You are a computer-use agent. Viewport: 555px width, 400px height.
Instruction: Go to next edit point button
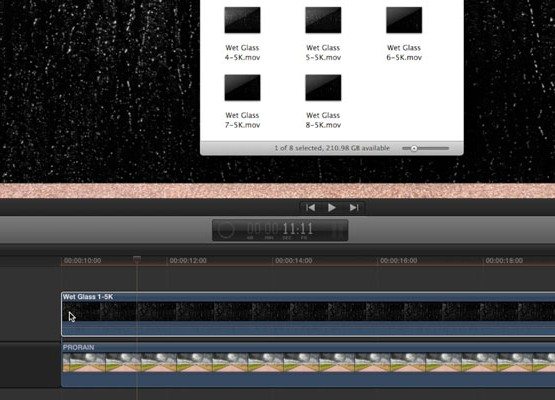354,208
